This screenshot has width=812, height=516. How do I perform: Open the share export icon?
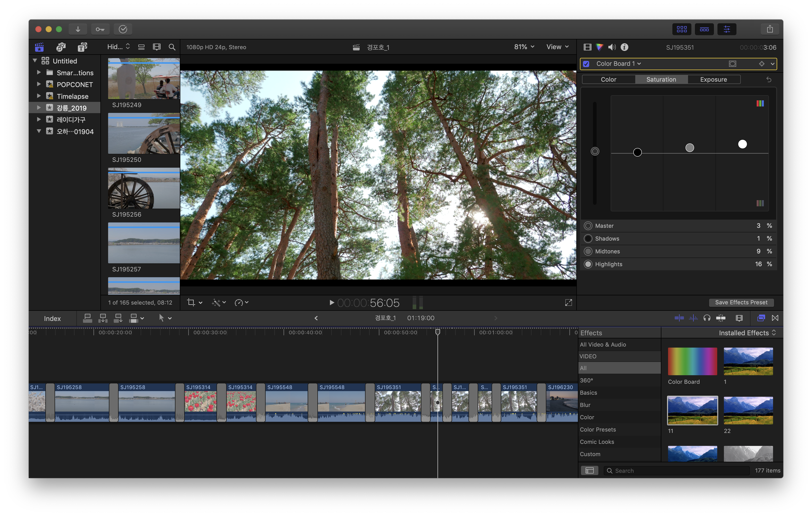click(x=769, y=29)
